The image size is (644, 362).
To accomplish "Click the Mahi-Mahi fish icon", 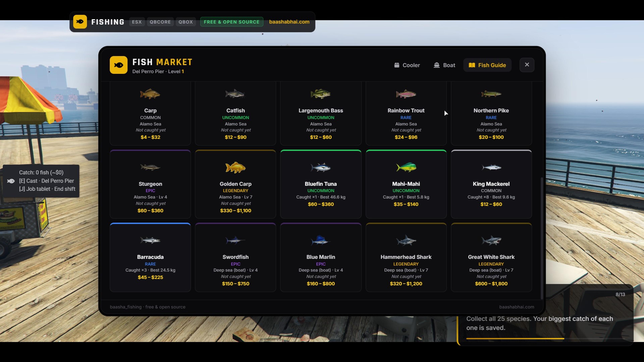I will (x=406, y=167).
